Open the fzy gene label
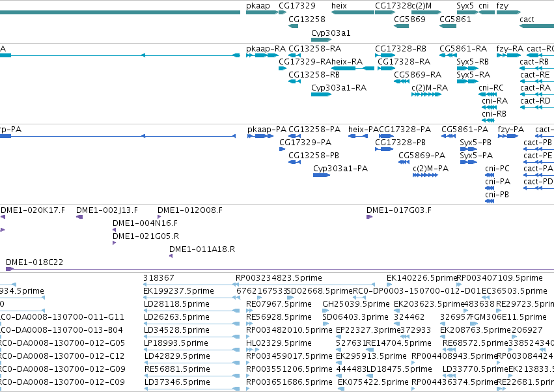The image size is (554, 392). tap(503, 6)
